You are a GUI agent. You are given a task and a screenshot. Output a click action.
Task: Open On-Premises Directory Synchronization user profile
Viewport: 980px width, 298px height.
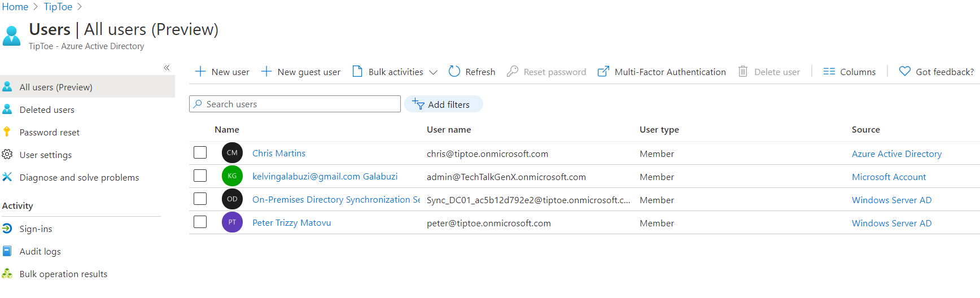click(x=336, y=199)
